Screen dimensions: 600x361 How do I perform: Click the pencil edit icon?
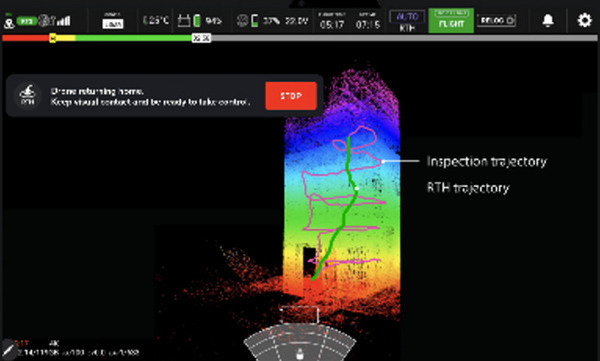click(8, 349)
